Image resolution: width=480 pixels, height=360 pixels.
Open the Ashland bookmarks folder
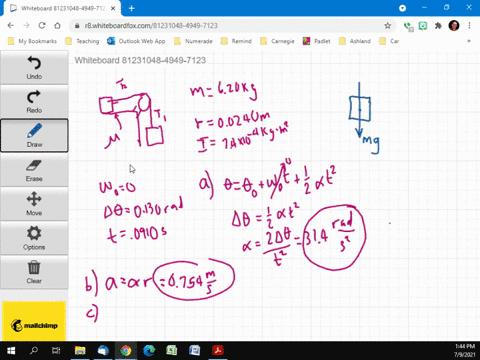pyautogui.click(x=355, y=41)
